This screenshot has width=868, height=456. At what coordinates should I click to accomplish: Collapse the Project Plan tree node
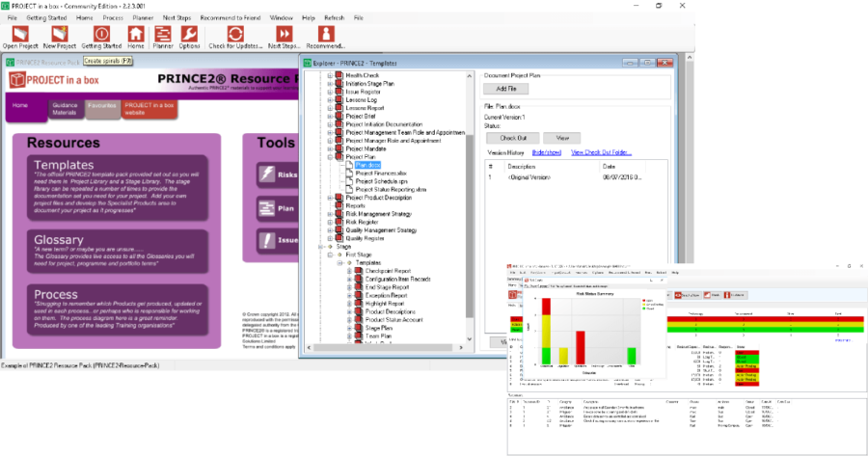(x=330, y=157)
